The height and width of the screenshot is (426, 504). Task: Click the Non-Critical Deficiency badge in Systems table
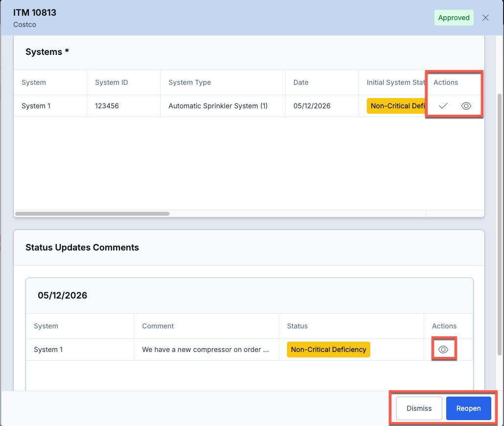(x=396, y=106)
